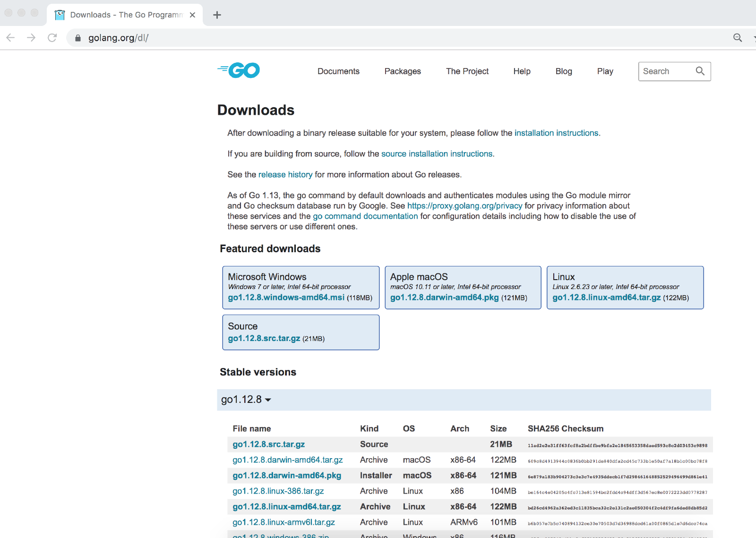Viewport: 756px width, 538px height.
Task: Click the browser forward arrow
Action: coord(31,38)
